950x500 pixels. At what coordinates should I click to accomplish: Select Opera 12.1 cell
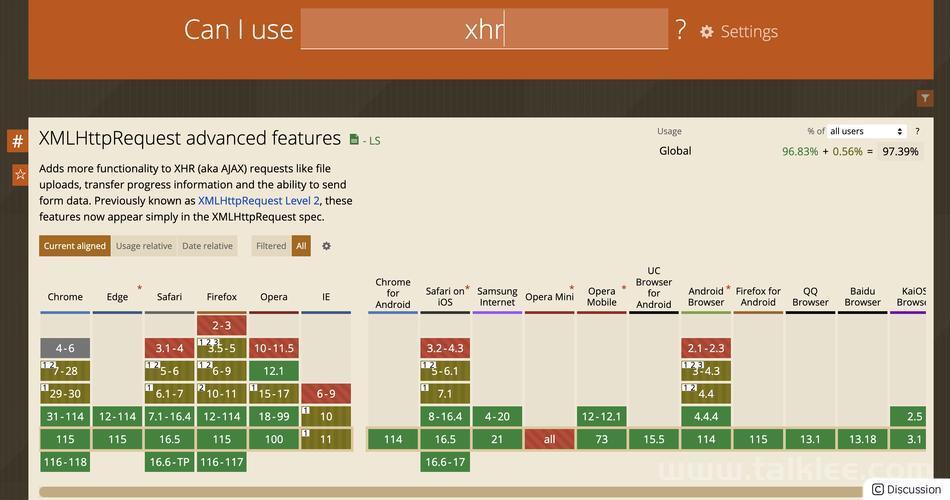(273, 371)
